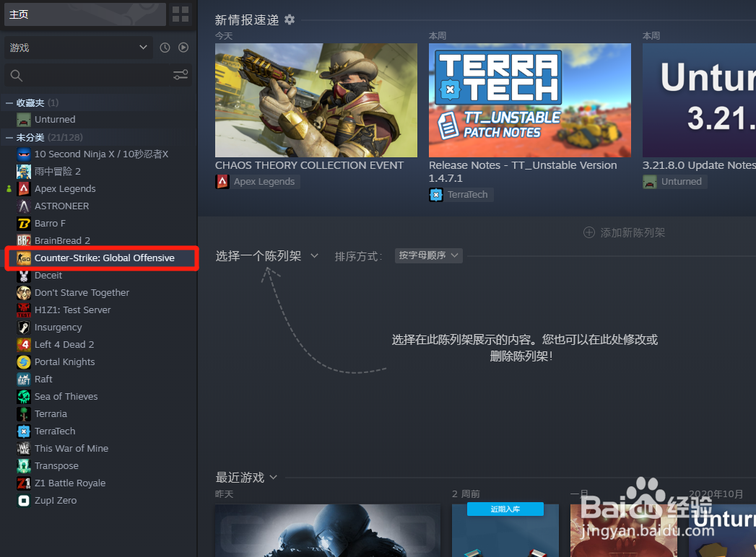Click the ASTRONEER game icon
Image resolution: width=756 pixels, height=557 pixels.
pos(24,206)
